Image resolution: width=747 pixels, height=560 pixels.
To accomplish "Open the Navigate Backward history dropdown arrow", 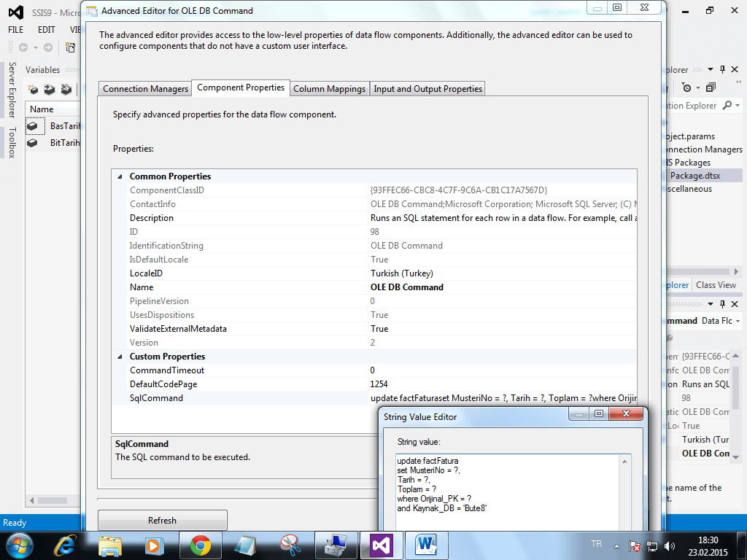I will point(36,47).
